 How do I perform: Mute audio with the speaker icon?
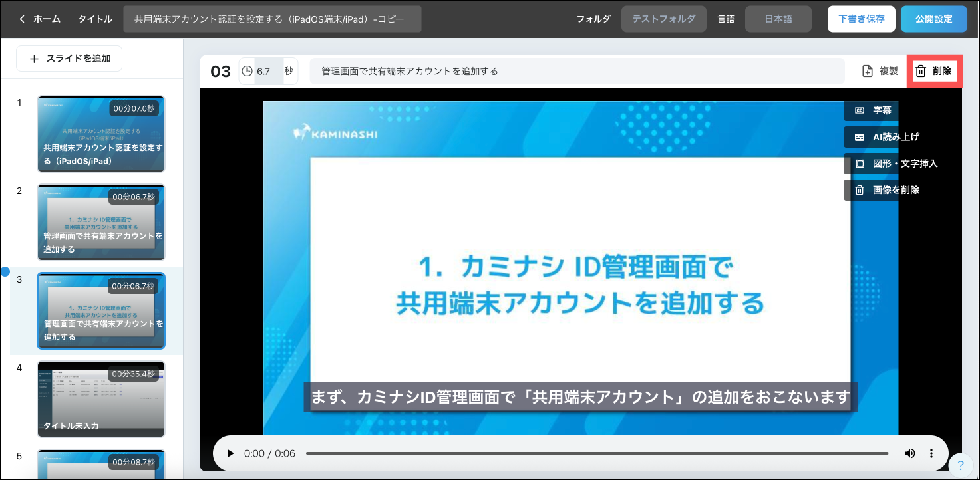click(x=910, y=453)
